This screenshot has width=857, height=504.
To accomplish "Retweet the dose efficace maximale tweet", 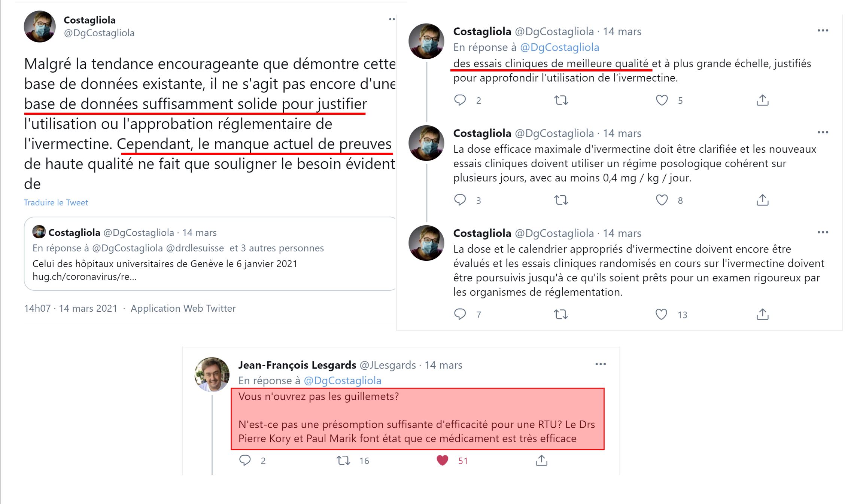I will pyautogui.click(x=561, y=200).
